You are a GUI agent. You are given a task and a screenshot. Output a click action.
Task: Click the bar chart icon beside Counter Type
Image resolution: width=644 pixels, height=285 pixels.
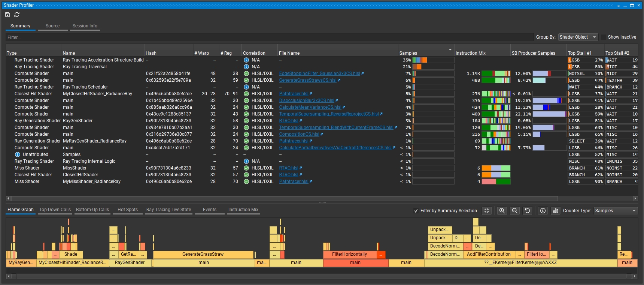pyautogui.click(x=556, y=211)
